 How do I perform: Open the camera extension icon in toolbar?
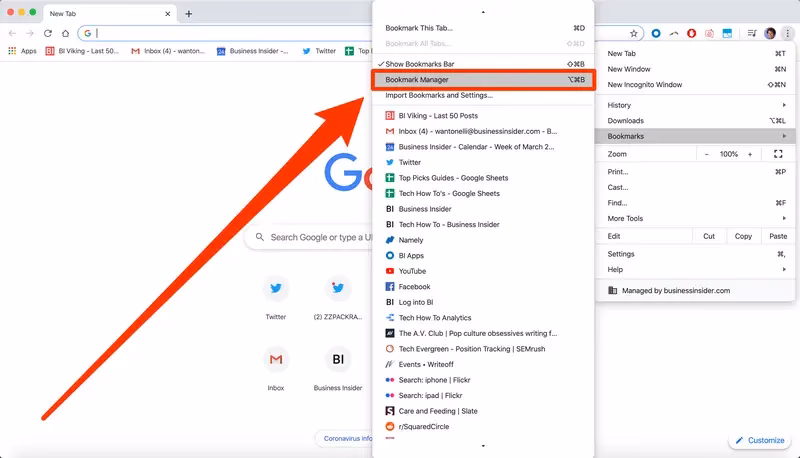[x=709, y=33]
